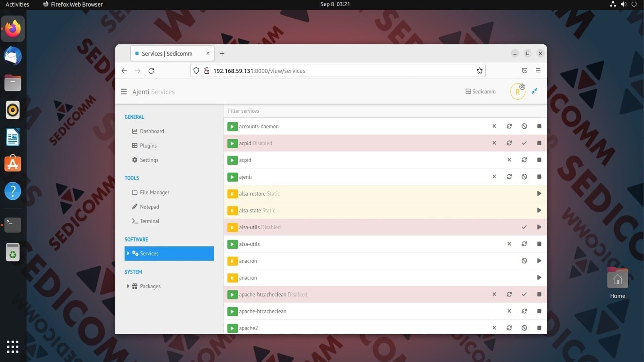Restart the apache-htcacheclean Disabled service
This screenshot has width=644, height=362.
509,294
